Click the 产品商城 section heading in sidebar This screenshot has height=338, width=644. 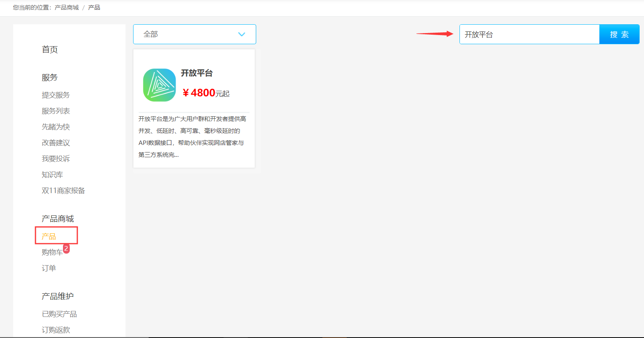[x=58, y=219]
